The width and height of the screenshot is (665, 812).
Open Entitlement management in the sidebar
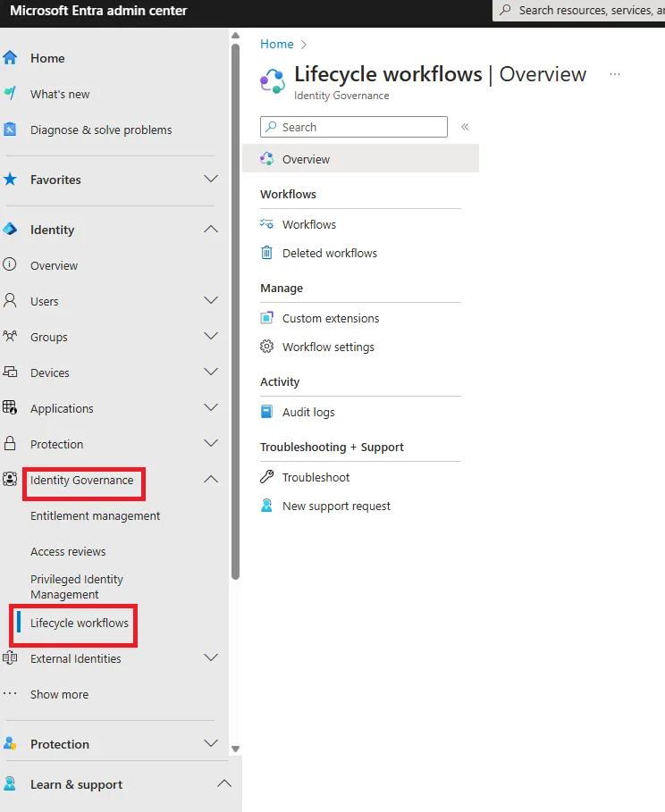click(95, 515)
